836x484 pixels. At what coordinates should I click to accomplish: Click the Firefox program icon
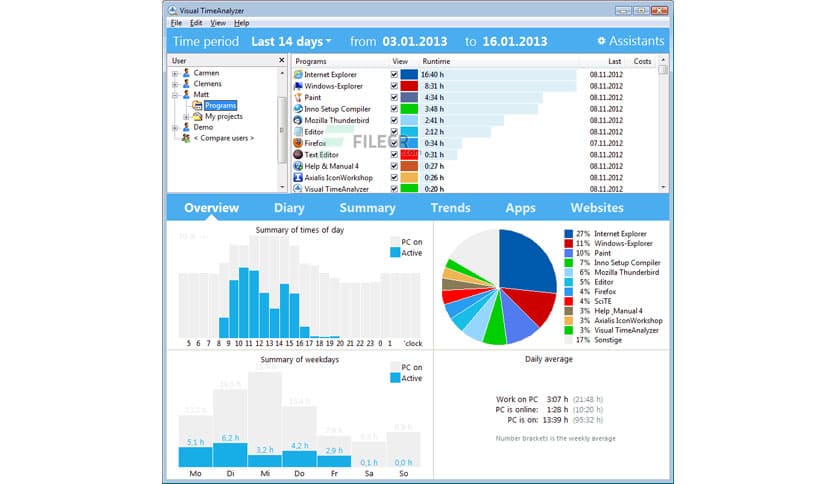298,143
